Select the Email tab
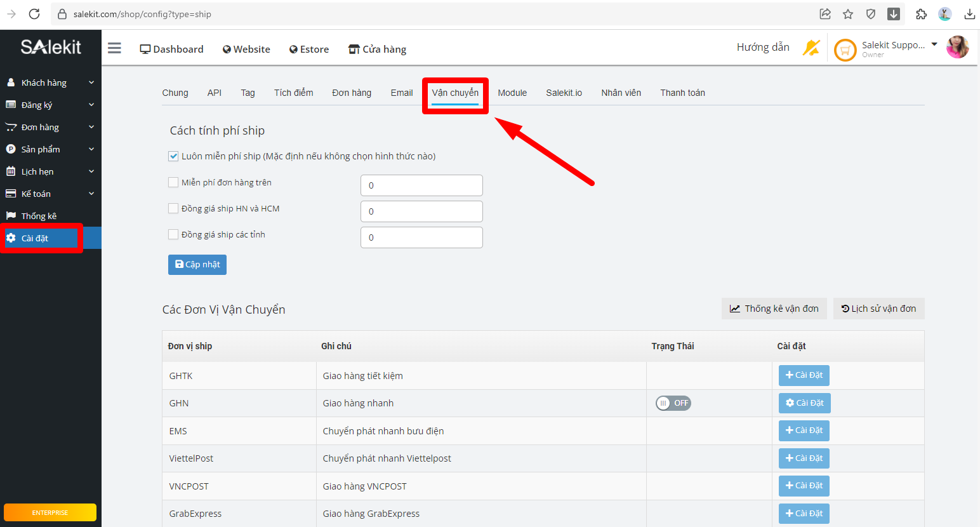Viewport: 980px width, 527px height. coord(402,93)
